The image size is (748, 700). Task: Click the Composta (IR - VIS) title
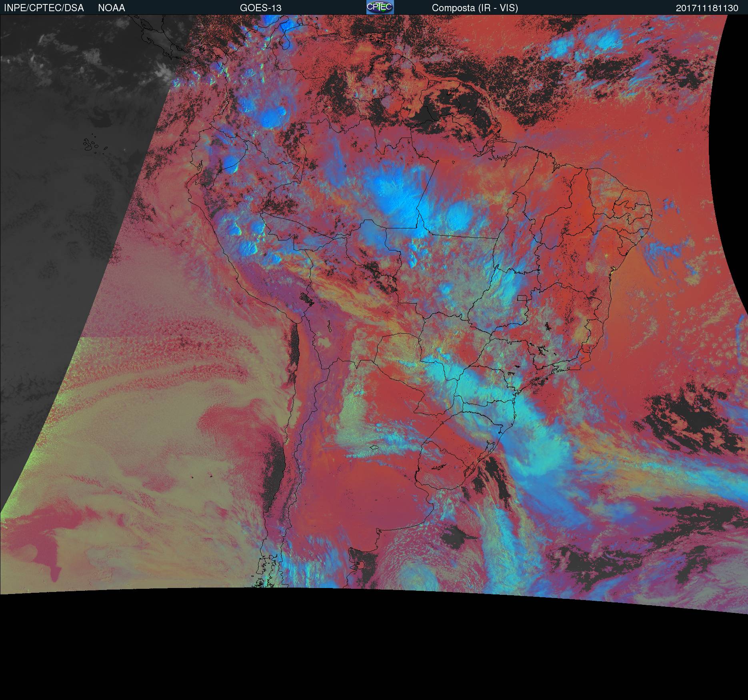pyautogui.click(x=475, y=8)
